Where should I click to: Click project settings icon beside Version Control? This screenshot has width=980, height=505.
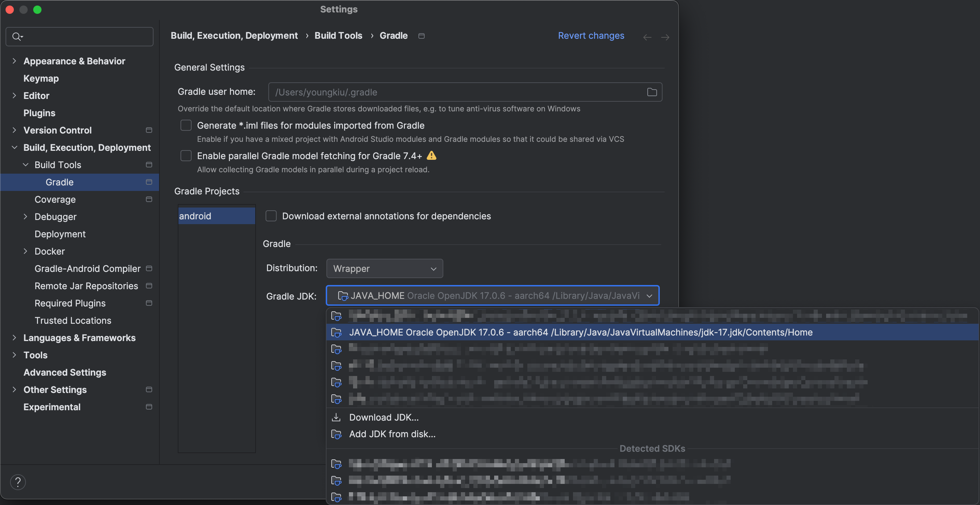point(149,130)
